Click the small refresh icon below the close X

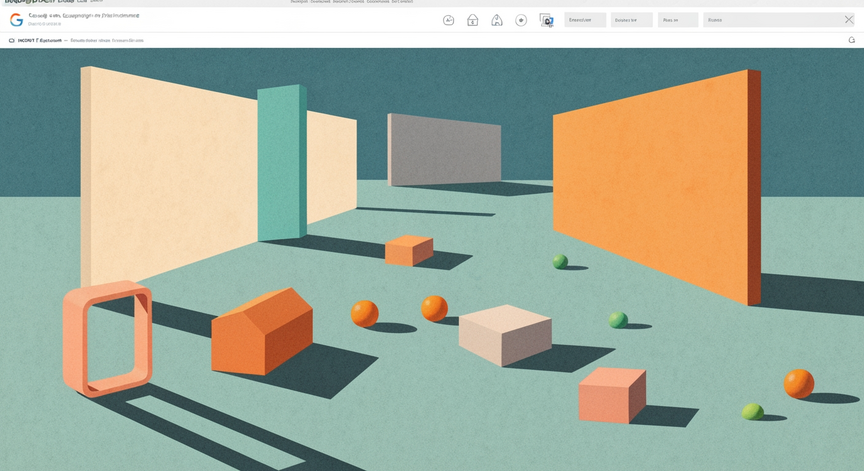pos(851,40)
